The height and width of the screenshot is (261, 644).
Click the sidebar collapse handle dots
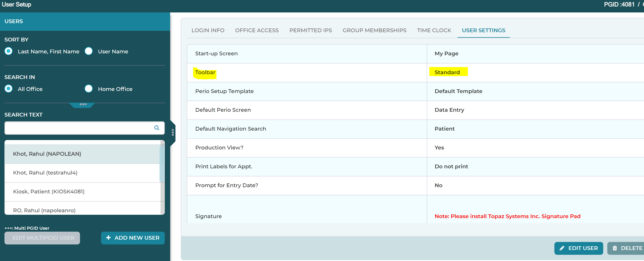pos(173,132)
